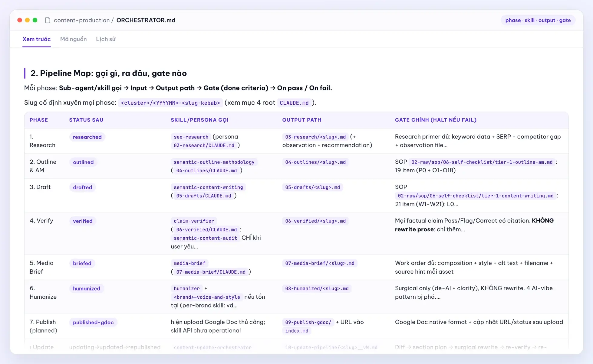The height and width of the screenshot is (364, 593).
Task: Click the humanized status badge
Action: (87, 288)
